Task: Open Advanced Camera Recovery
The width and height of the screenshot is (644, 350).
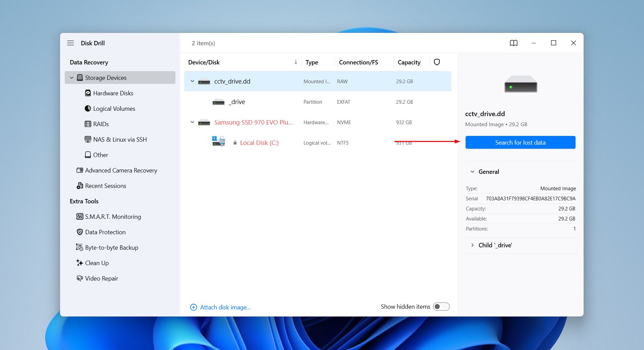Action: 121,170
